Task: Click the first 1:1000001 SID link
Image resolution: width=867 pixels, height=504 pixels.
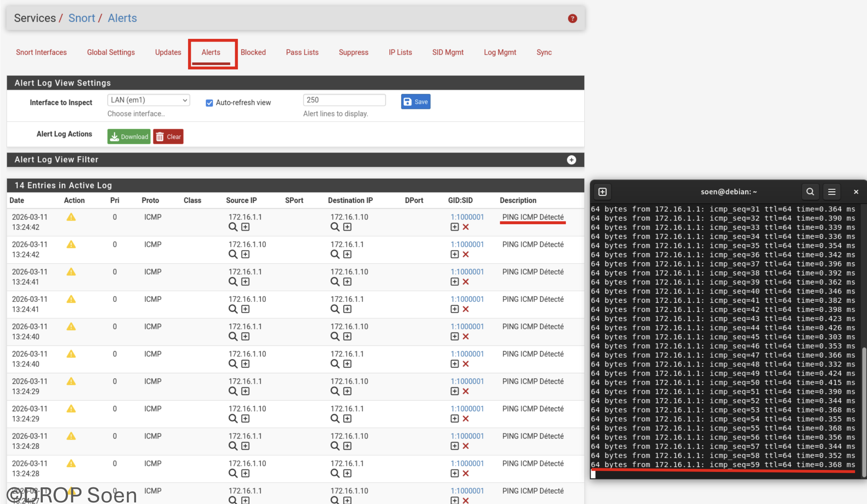Action: [467, 217]
